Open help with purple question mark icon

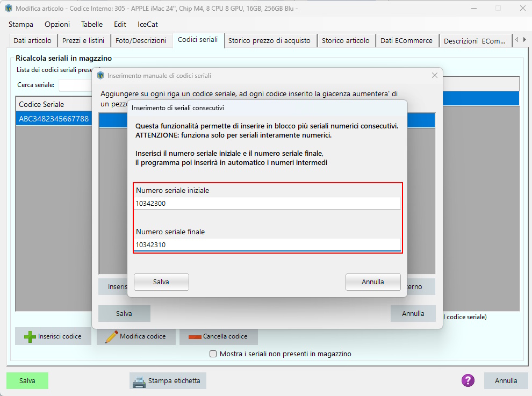(468, 380)
